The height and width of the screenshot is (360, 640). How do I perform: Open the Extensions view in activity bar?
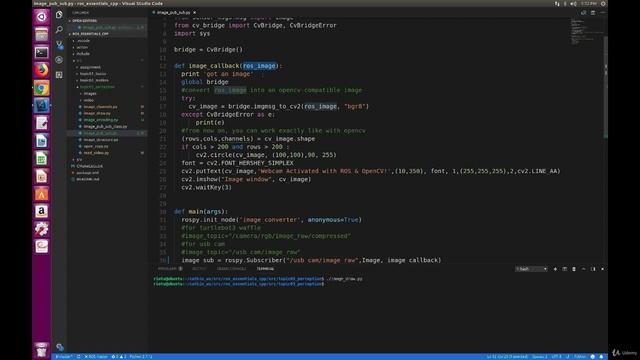(x=59, y=75)
